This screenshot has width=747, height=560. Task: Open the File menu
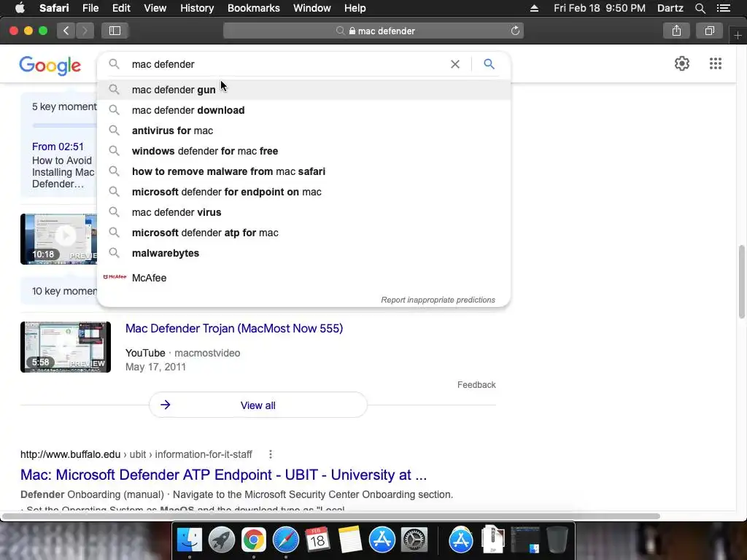(90, 8)
